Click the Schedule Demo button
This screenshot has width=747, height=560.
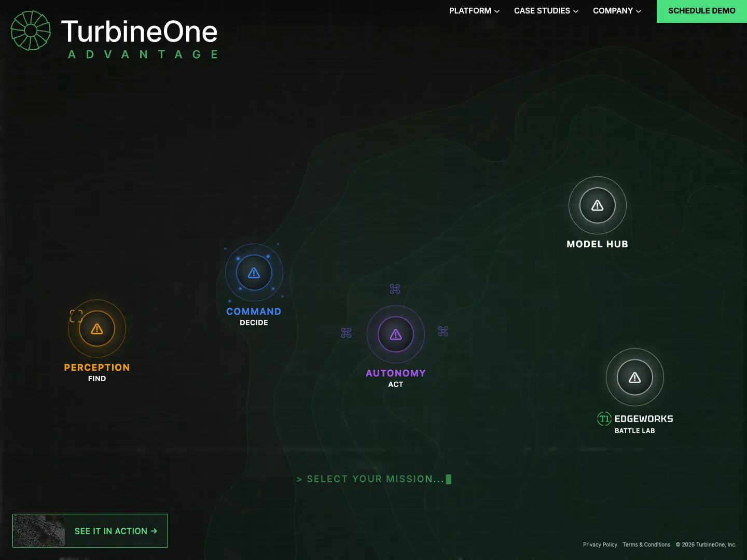pos(702,11)
